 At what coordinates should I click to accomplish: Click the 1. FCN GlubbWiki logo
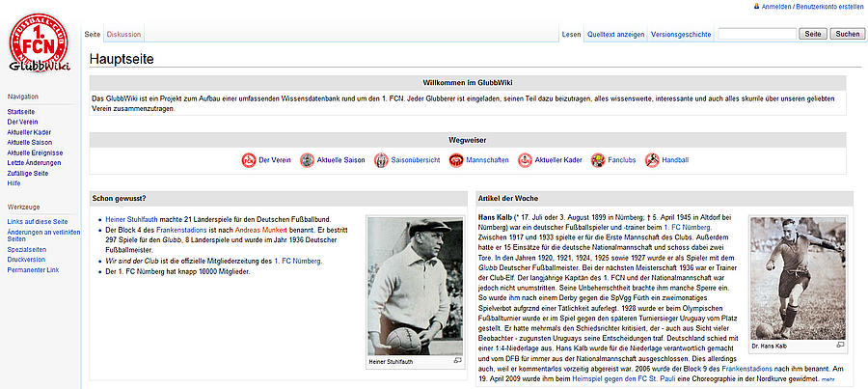coord(40,43)
